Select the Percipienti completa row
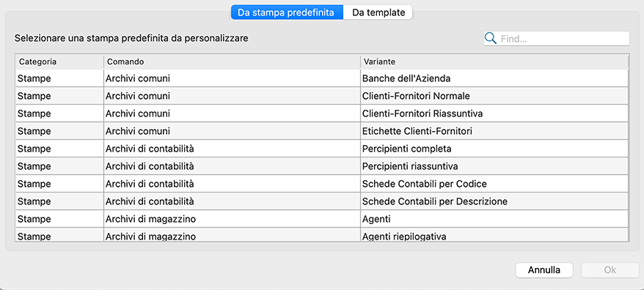Viewport: 644px width, 290px height. coord(322,149)
